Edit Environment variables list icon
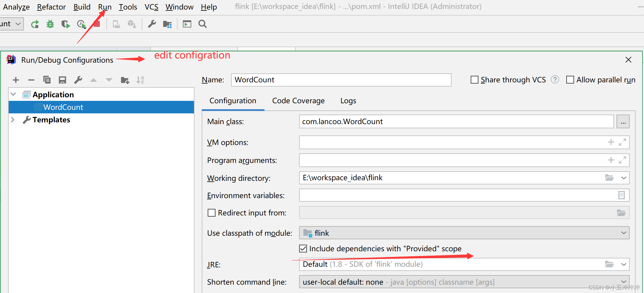Viewport: 644px width, 293px height. 622,195
